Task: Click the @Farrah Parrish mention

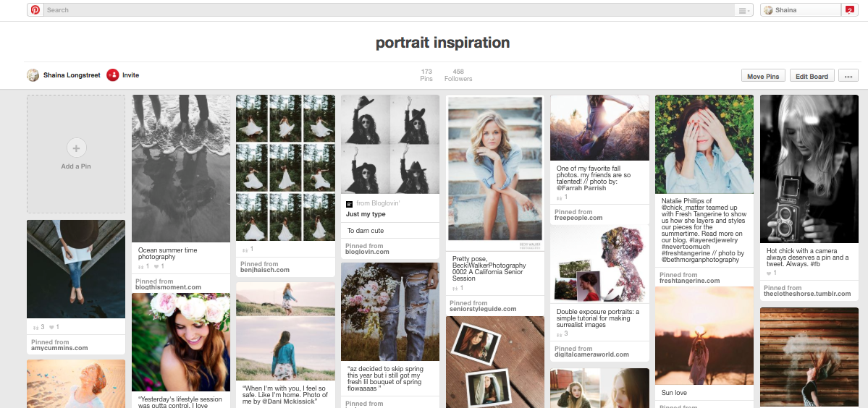Action: pos(581,188)
